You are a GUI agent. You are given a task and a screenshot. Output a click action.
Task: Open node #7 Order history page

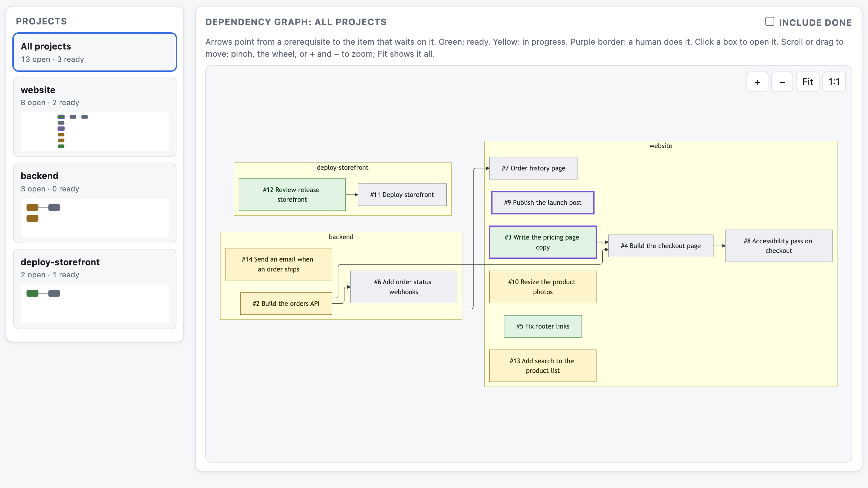(x=534, y=168)
